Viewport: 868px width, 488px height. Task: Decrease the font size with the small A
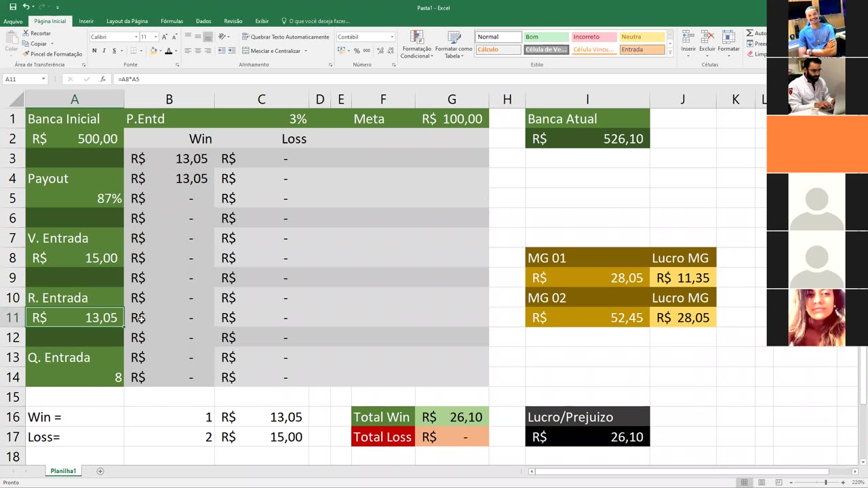(174, 37)
